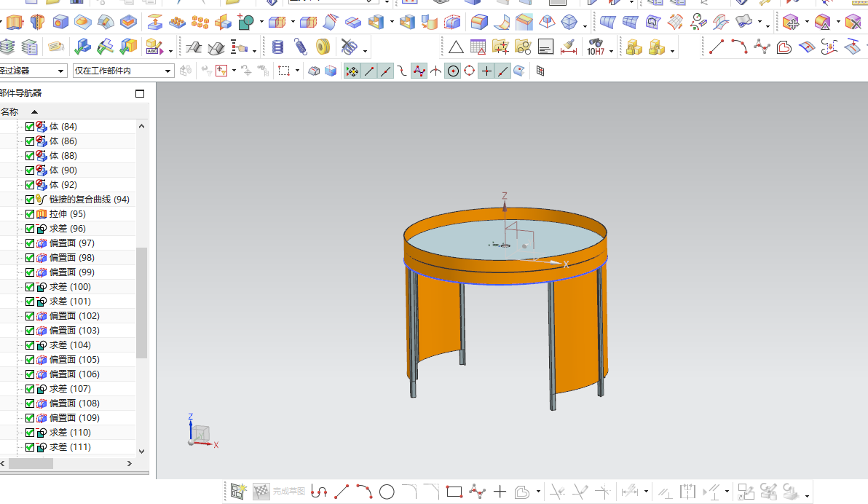
Task: Select the Revolve feature tool
Action: tap(37, 22)
